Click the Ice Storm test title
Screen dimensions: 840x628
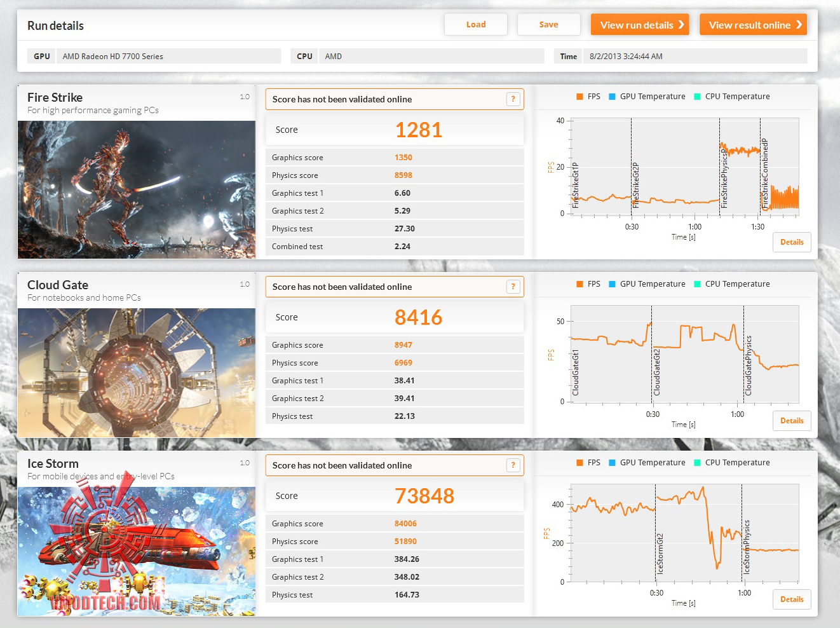[x=53, y=463]
